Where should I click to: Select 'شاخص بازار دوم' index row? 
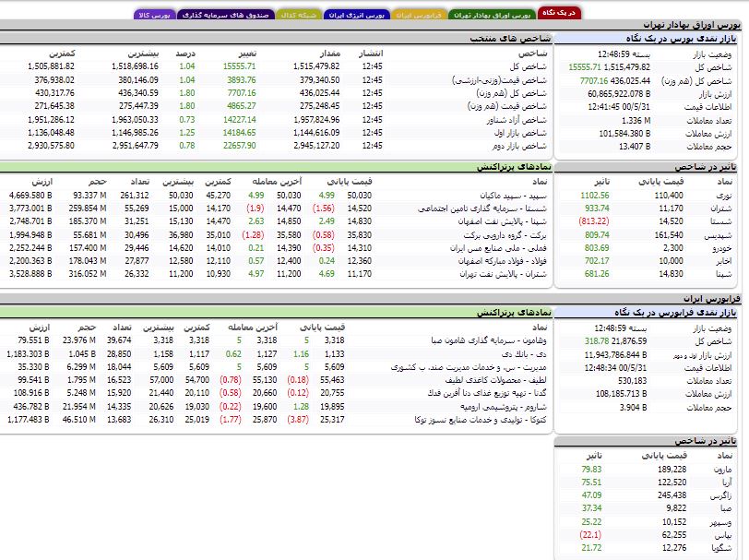pos(275,145)
